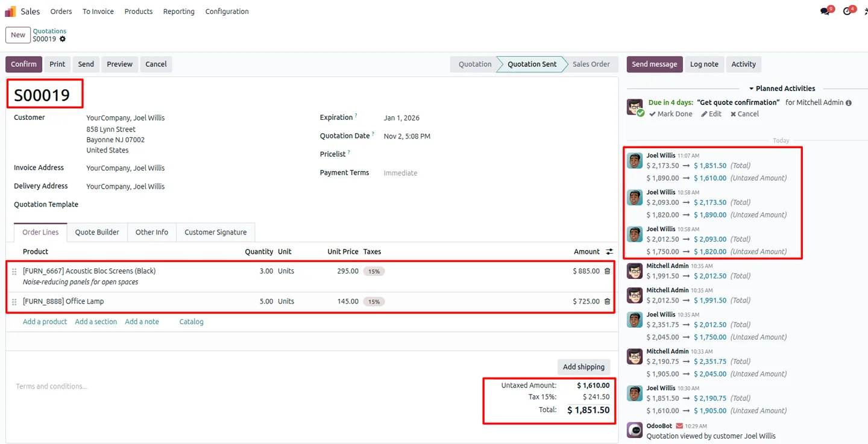Click Add a note link
The image size is (868, 444).
point(142,322)
